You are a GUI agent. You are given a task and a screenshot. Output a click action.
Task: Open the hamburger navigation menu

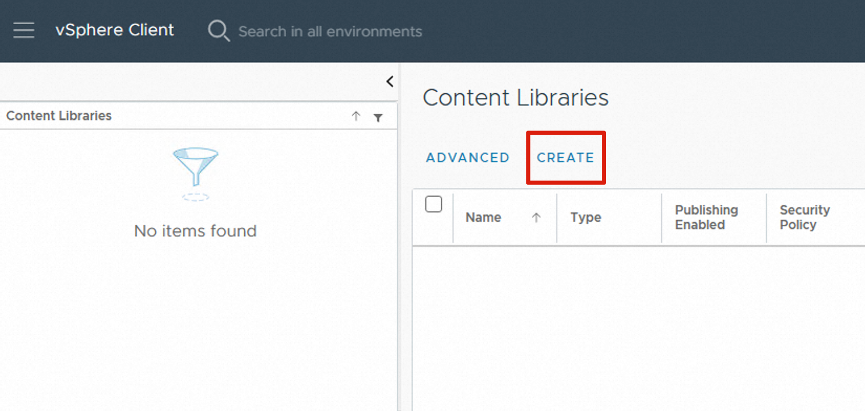tap(24, 30)
